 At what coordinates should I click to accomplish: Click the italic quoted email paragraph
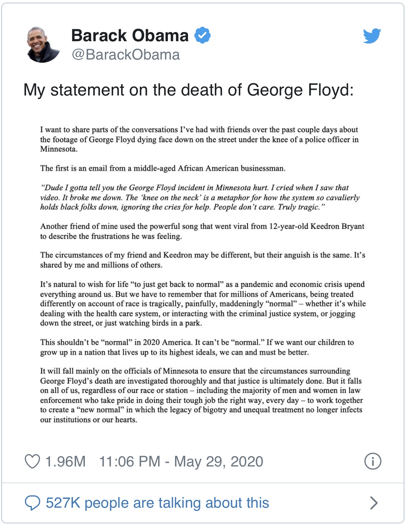point(200,197)
